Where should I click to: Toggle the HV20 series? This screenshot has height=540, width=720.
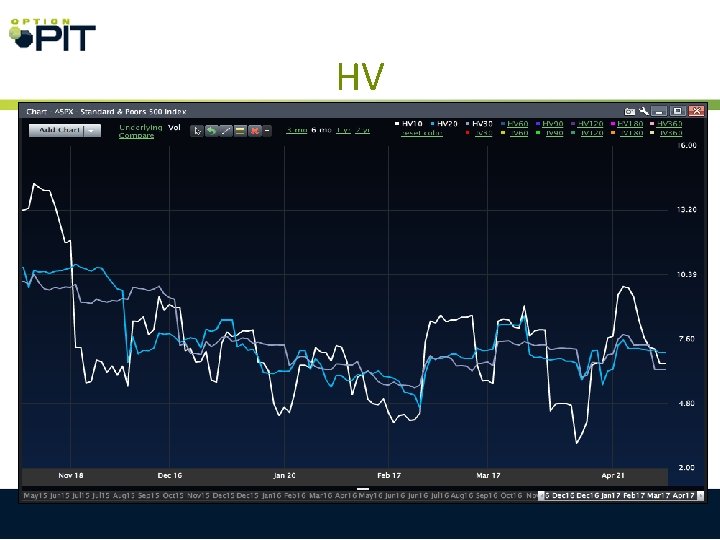click(447, 124)
